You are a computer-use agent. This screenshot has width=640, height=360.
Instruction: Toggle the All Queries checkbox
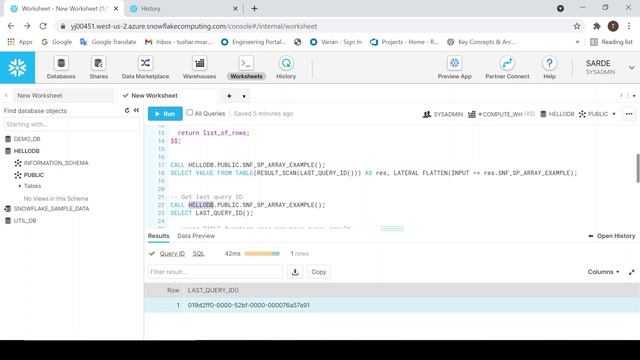[x=189, y=113]
